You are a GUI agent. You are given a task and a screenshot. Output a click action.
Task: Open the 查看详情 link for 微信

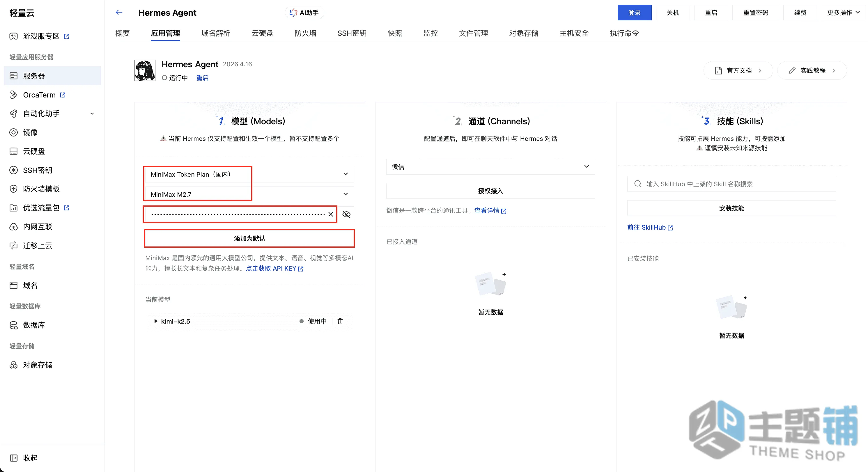[x=490, y=211]
